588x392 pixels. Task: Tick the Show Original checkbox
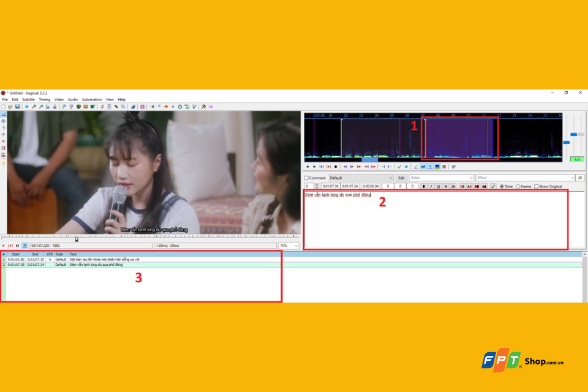pyautogui.click(x=537, y=186)
